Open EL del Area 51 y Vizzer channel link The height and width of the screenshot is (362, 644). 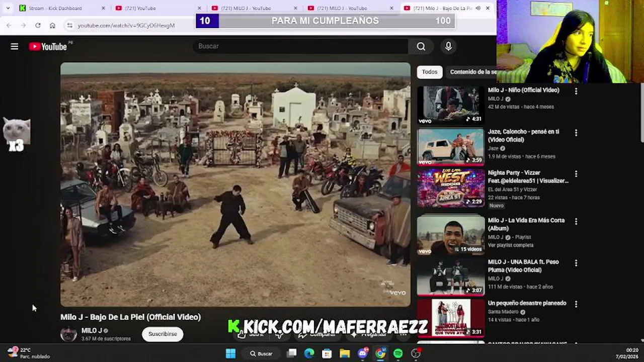513,190
